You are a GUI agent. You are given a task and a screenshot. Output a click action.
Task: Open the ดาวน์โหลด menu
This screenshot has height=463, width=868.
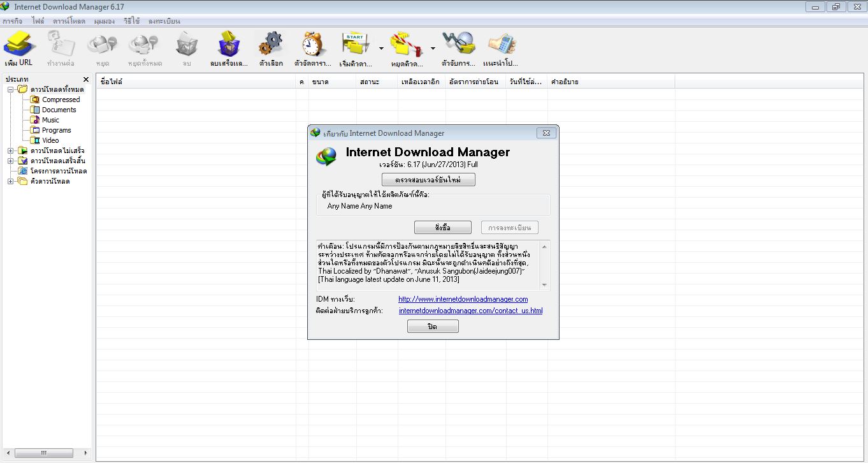[x=69, y=21]
